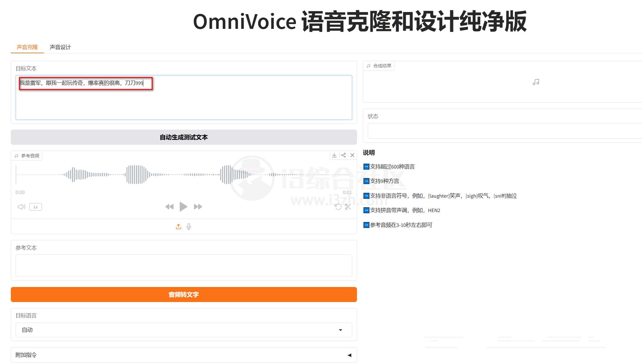Toggle playback speed via the 1x button
The height and width of the screenshot is (364, 642).
[x=35, y=207]
